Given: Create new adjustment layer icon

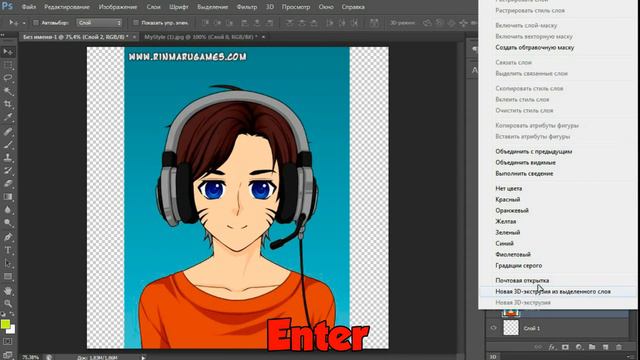Looking at the screenshot, I should [x=579, y=347].
